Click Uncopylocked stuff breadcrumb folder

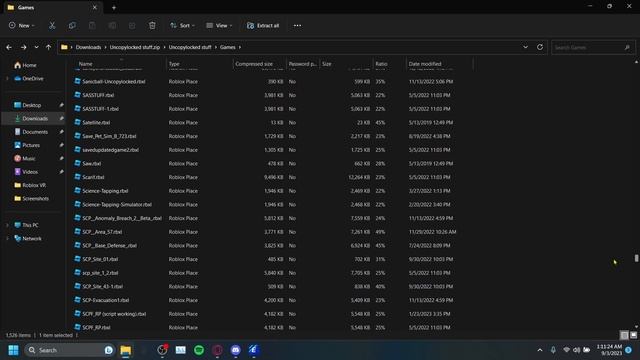click(190, 47)
